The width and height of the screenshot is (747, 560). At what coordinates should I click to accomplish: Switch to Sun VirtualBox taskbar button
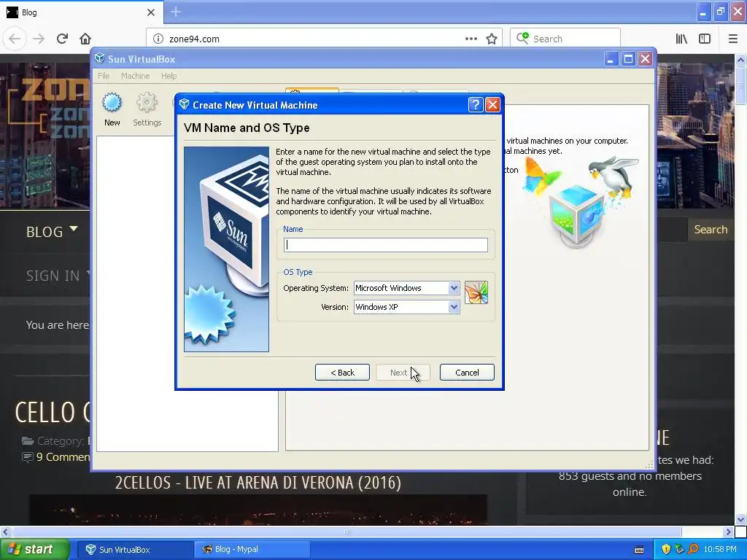(135, 550)
